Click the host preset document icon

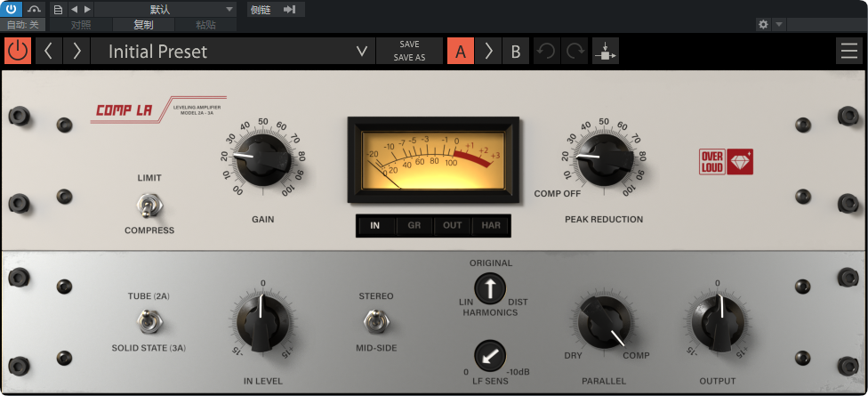tap(58, 9)
